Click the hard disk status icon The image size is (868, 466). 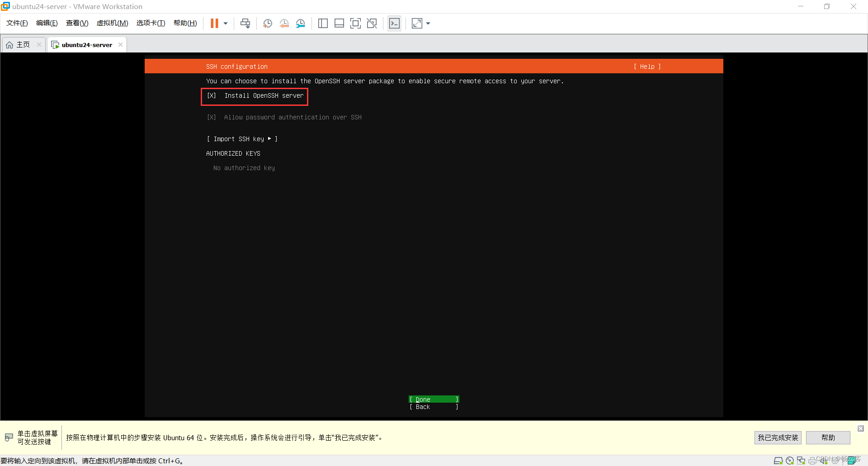coord(778,461)
